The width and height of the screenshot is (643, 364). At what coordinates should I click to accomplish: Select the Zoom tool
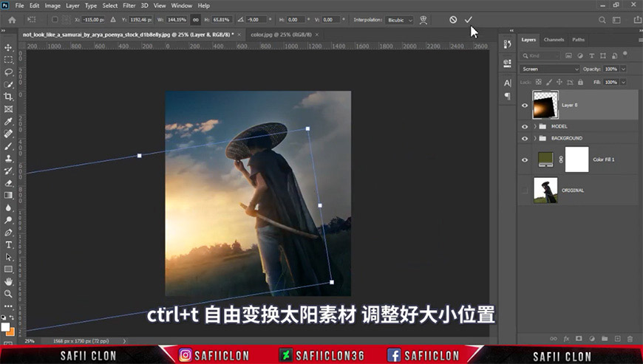point(8,294)
